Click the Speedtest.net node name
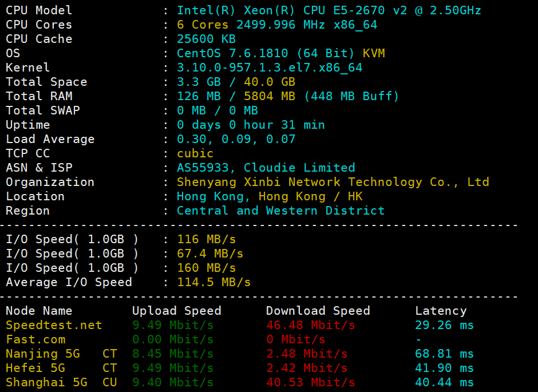The height and width of the screenshot is (392, 538). 54,325
